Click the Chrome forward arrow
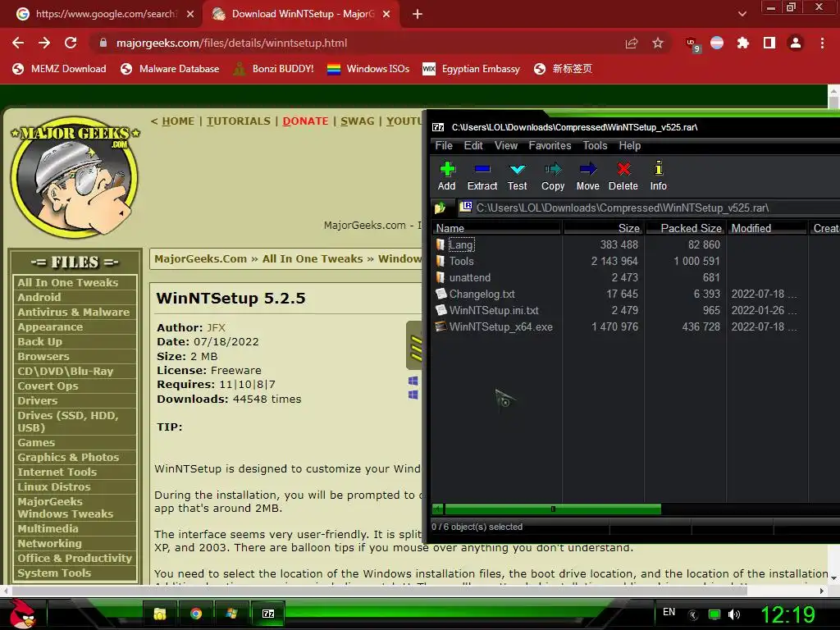This screenshot has height=630, width=840. click(44, 43)
